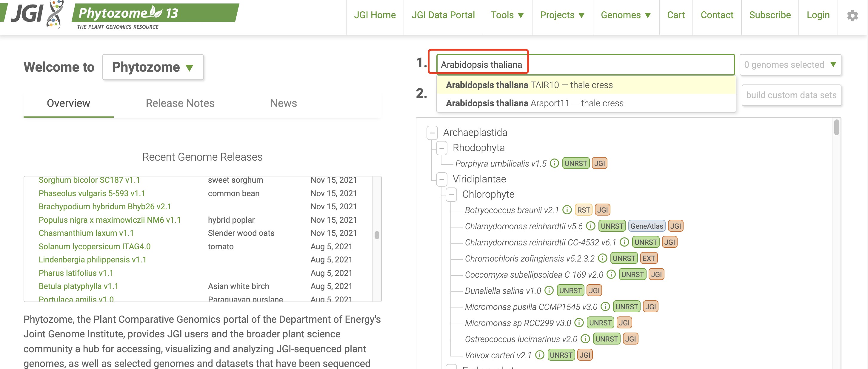Open info icon for Micromonas pusilla CCMP1545

[606, 307]
